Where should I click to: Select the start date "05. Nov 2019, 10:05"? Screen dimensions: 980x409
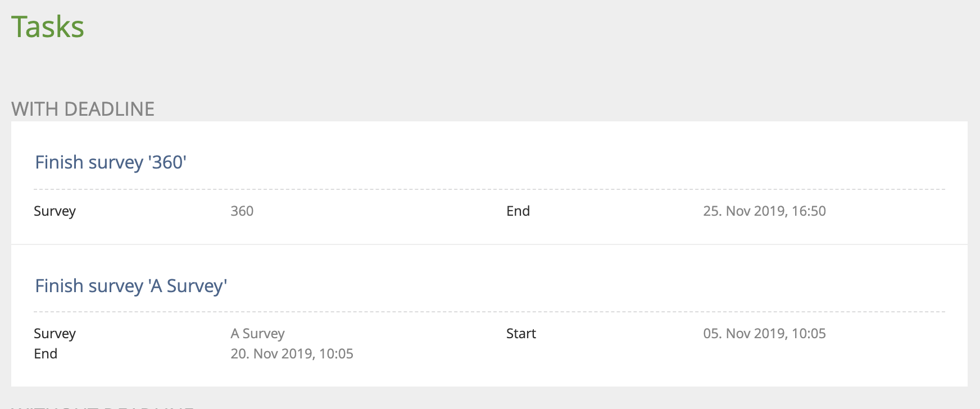click(764, 334)
